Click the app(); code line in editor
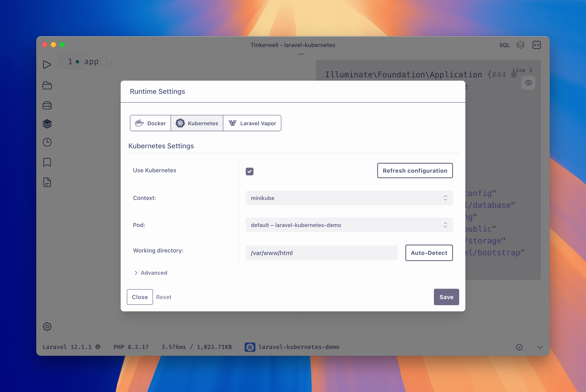Viewport: 586px width, 392px height. [x=98, y=62]
